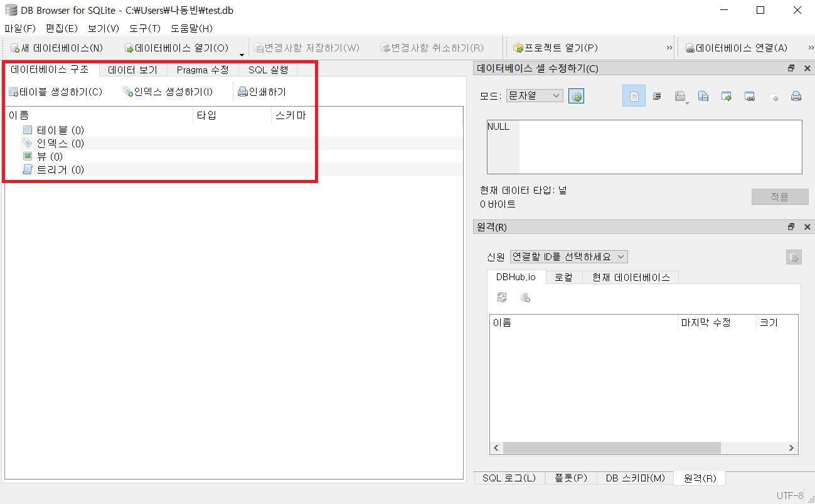The image size is (815, 504).
Task: Click the Write Changes (변경사항 저장하기) button
Action: (x=306, y=48)
